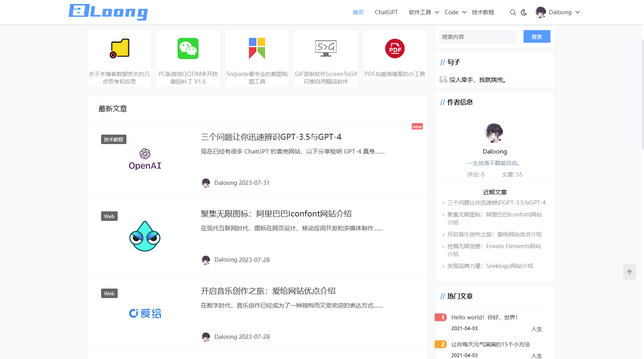Open recent post 发现品牌力量 Seeklogo网站介绍
This screenshot has height=359, width=644.
pyautogui.click(x=490, y=266)
